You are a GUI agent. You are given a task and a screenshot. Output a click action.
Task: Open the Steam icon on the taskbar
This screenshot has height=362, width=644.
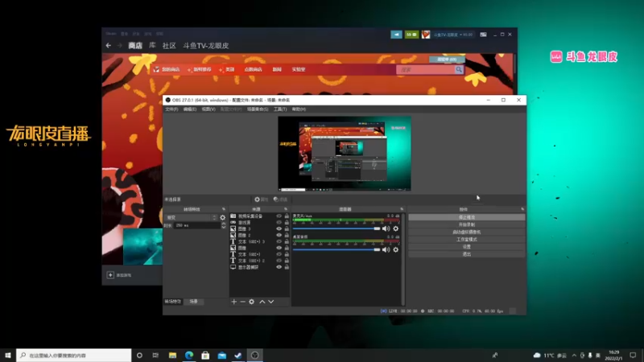(x=237, y=355)
